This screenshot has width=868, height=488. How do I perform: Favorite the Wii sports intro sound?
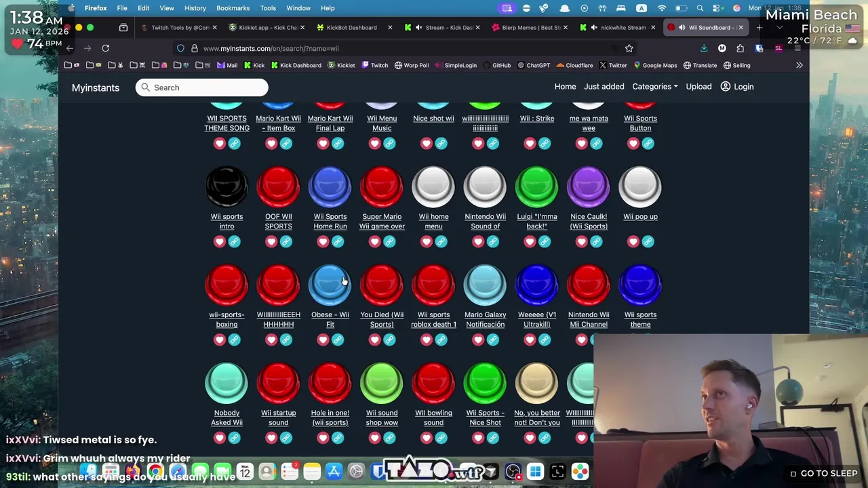219,241
